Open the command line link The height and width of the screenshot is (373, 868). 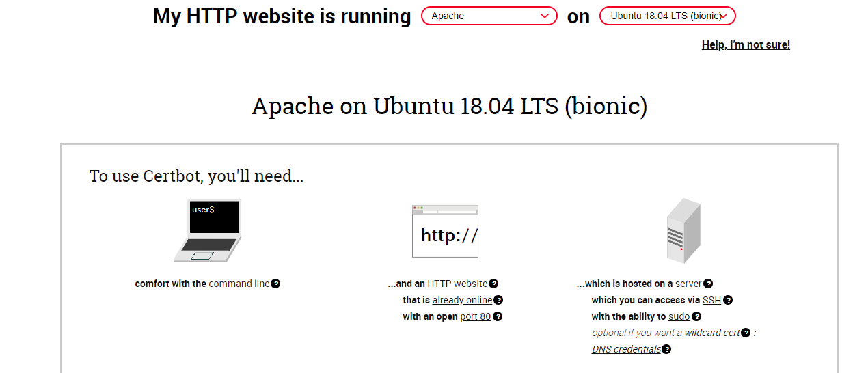[239, 284]
